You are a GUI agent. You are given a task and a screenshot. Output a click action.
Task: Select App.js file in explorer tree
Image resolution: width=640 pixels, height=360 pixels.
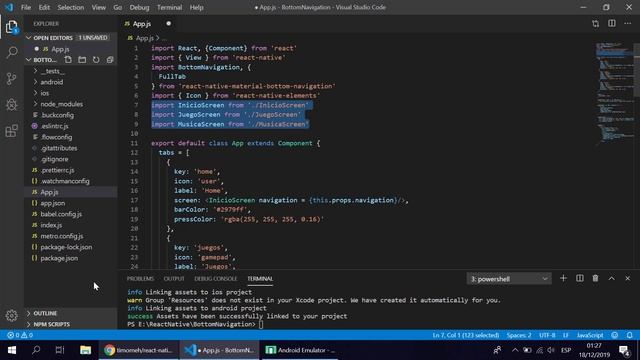(x=71, y=192)
